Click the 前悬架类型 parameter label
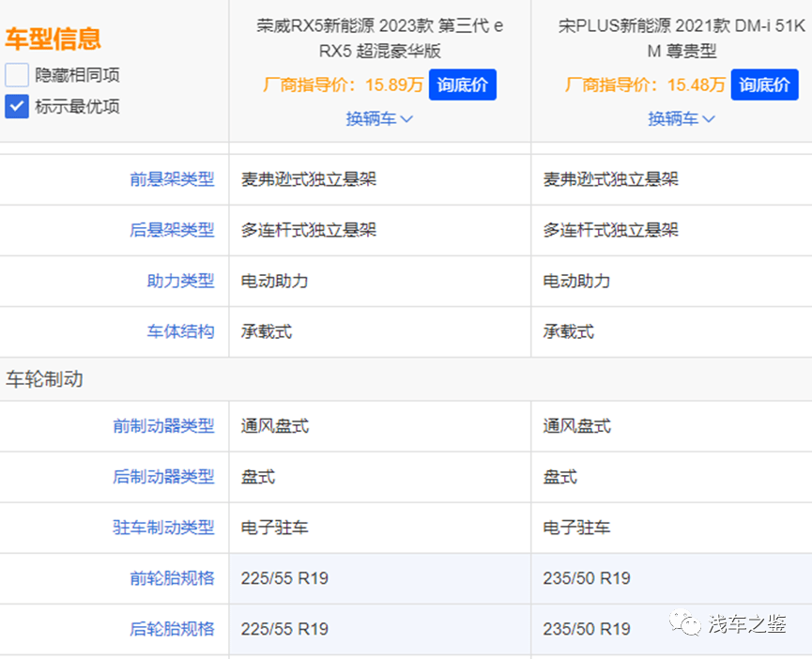Viewport: 812px width, 659px height. point(172,179)
